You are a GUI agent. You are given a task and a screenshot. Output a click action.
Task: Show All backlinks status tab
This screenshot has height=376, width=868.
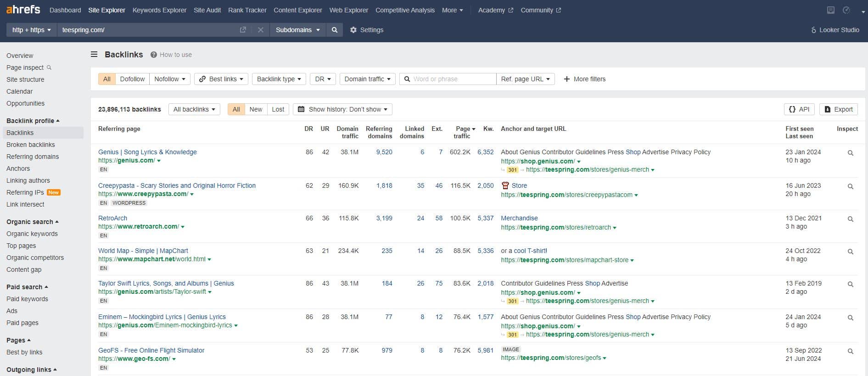click(x=236, y=109)
